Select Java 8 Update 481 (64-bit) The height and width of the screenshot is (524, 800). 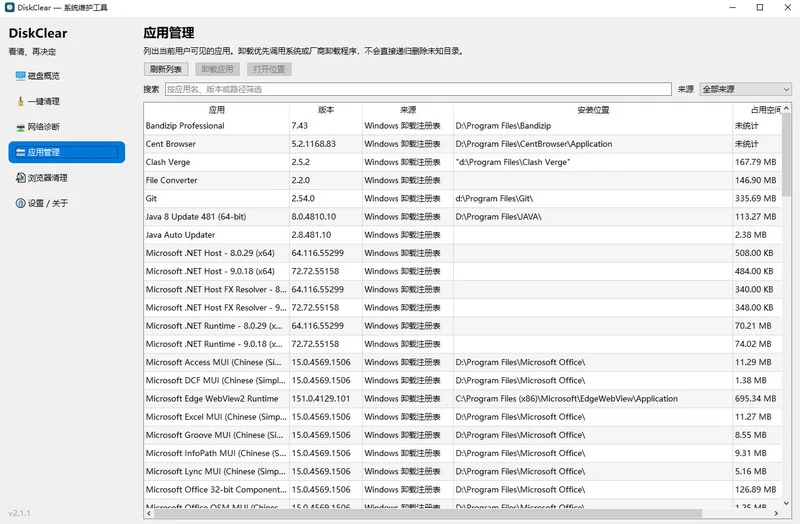pos(463,217)
